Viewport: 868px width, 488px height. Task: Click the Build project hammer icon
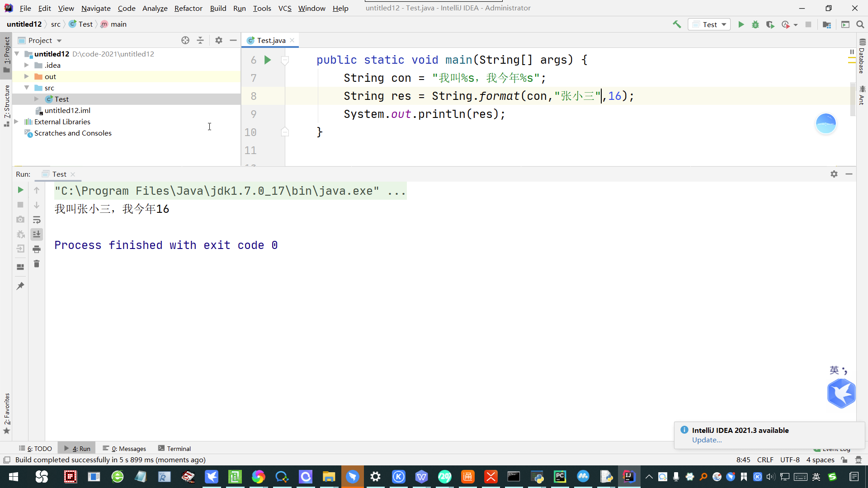point(677,24)
